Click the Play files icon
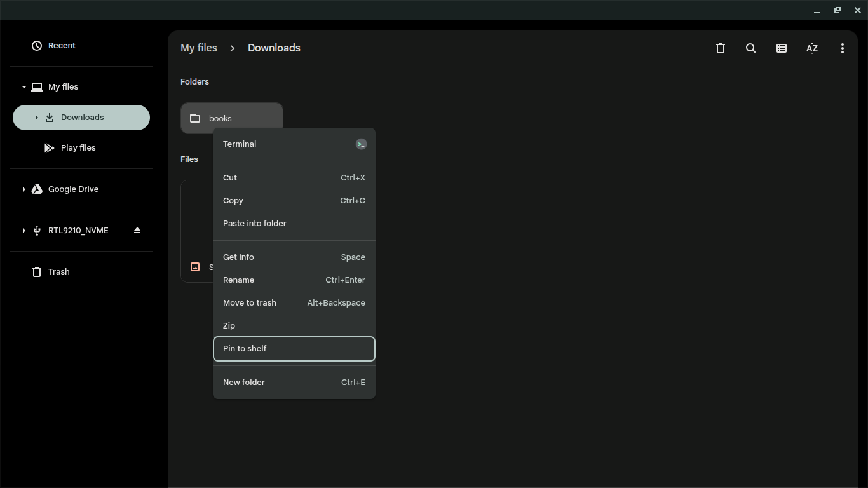Image resolution: width=868 pixels, height=488 pixels. click(50, 148)
